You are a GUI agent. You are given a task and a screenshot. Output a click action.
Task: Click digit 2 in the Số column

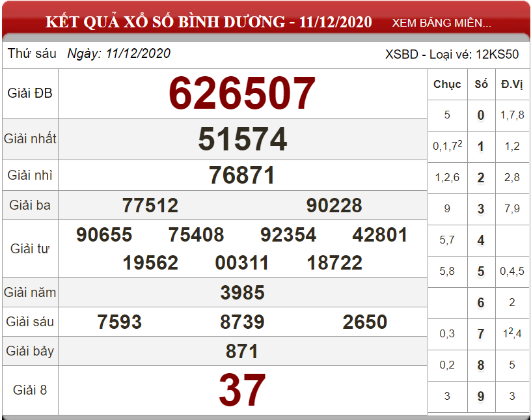click(481, 178)
